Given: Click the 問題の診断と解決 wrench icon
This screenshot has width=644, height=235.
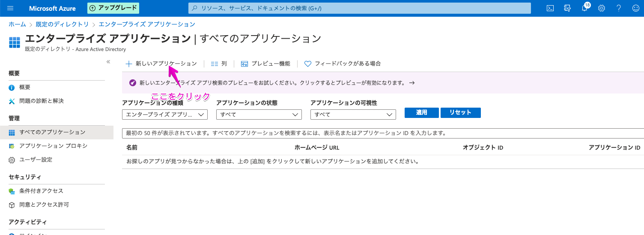Looking at the screenshot, I should click(12, 101).
